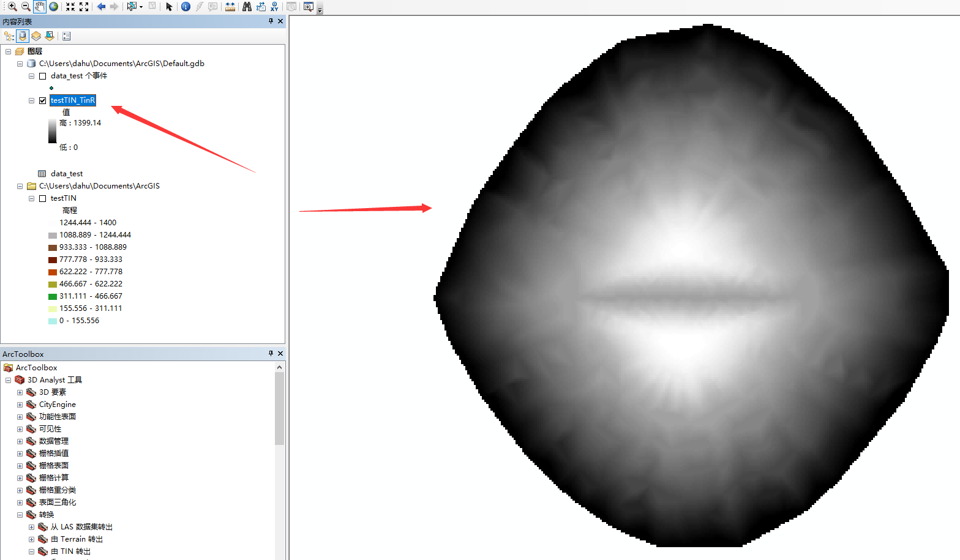Activate the Pan hand tool
Image resolution: width=960 pixels, height=560 pixels.
40,7
